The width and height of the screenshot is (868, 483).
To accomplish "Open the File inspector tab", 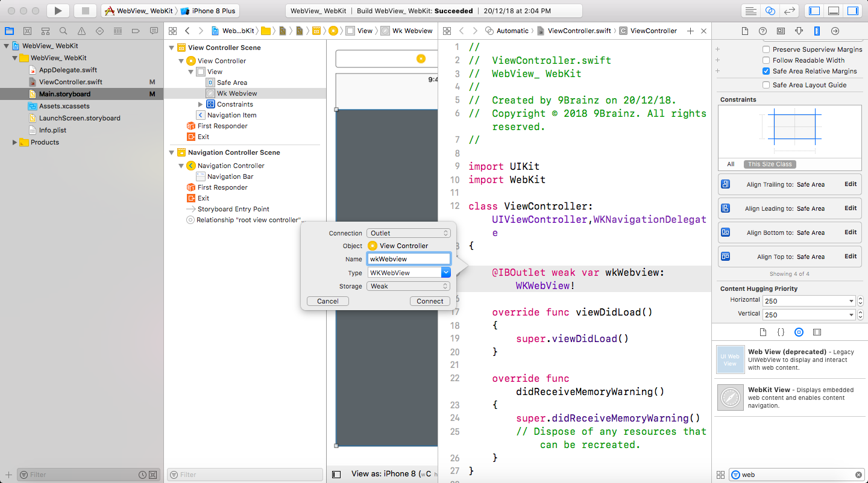I will [745, 31].
